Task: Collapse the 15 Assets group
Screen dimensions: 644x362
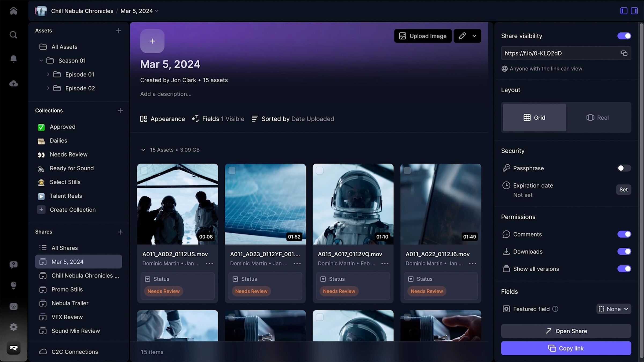Action: pos(143,150)
